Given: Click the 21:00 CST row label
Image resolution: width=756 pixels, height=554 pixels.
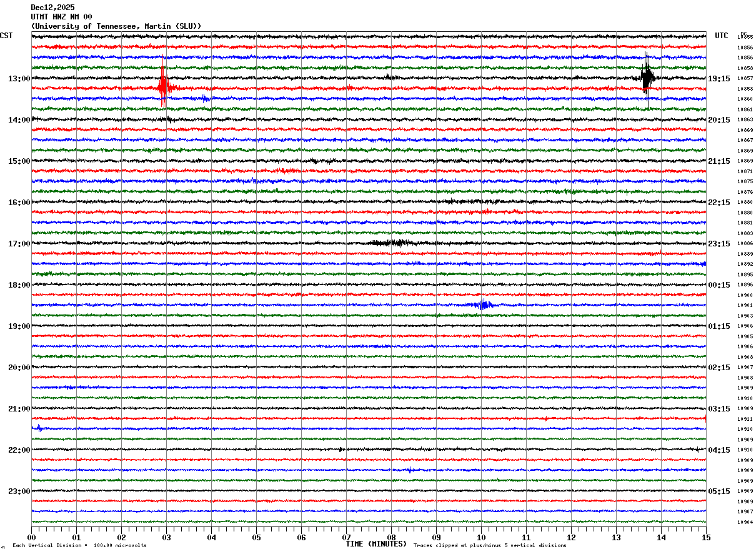Looking at the screenshot, I should [x=19, y=409].
